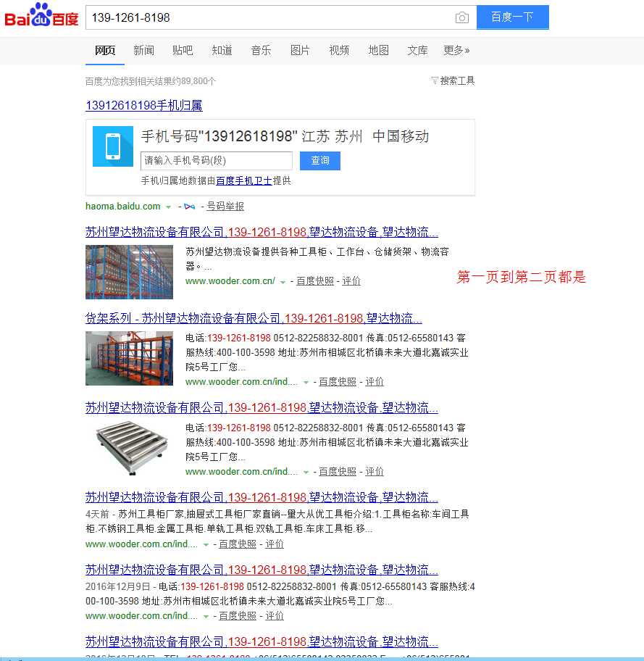This screenshot has height=661, width=644.
Task: Expand the 更多» menu
Action: point(456,51)
